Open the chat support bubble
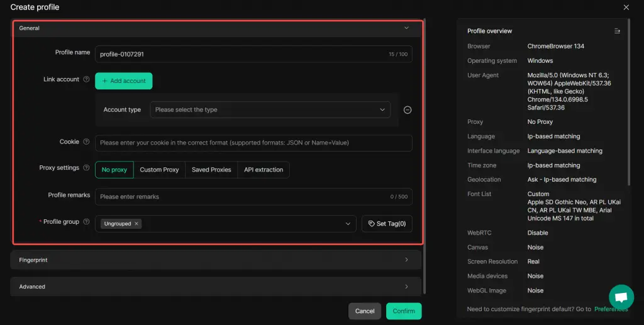Viewport: 644px width, 325px height. tap(621, 297)
